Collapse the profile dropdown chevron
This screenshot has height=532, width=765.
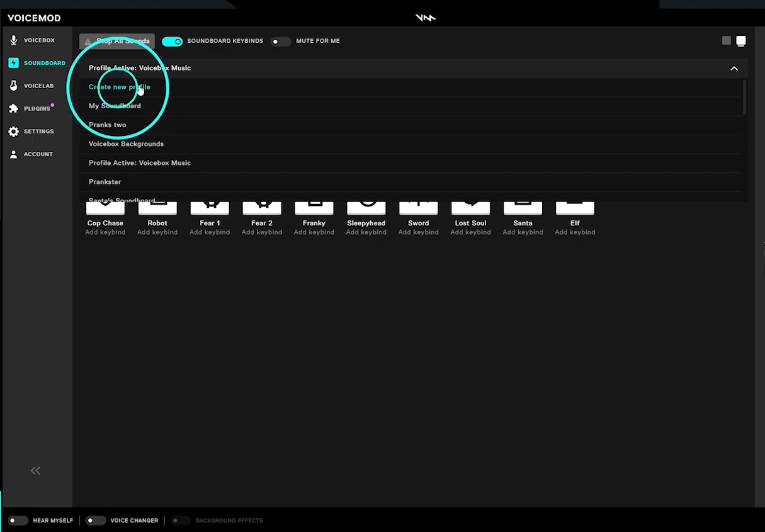[734, 69]
